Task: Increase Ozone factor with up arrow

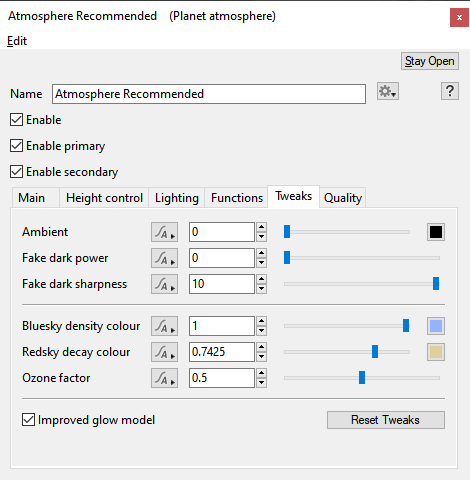Action: coord(262,373)
